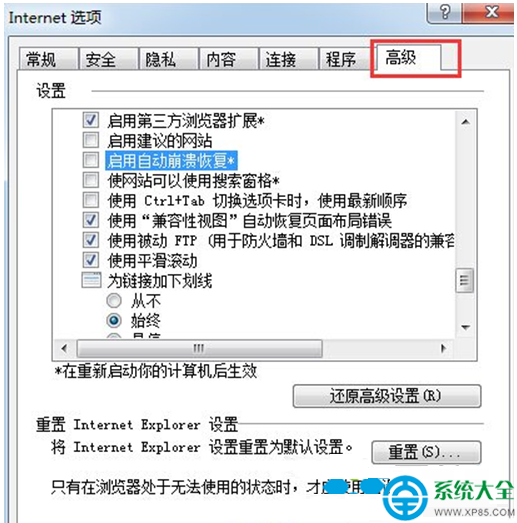517x523 pixels.
Task: Uncheck 启用第三方浏览器扩展 checkbox
Action: coord(91,120)
